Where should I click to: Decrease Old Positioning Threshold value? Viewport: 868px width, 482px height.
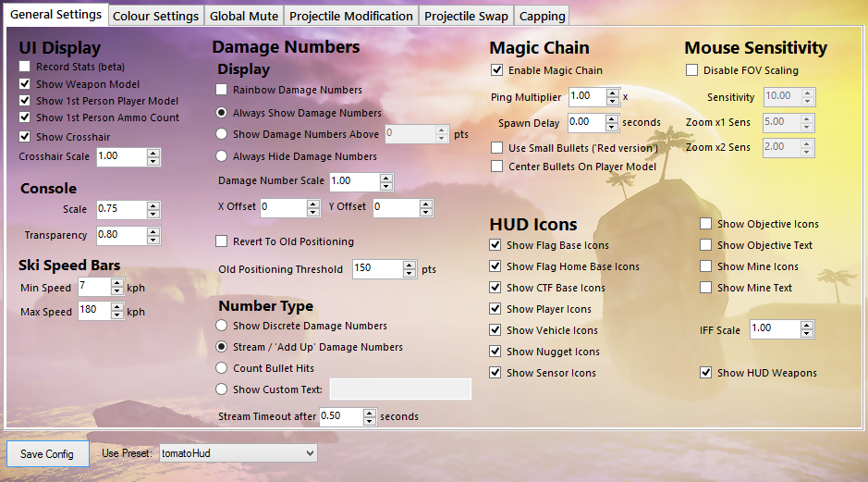[410, 274]
